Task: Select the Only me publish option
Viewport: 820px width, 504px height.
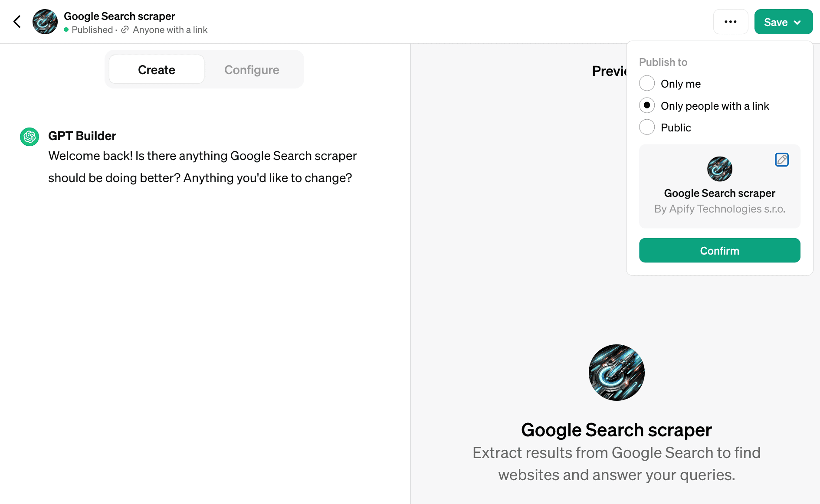Action: 647,83
